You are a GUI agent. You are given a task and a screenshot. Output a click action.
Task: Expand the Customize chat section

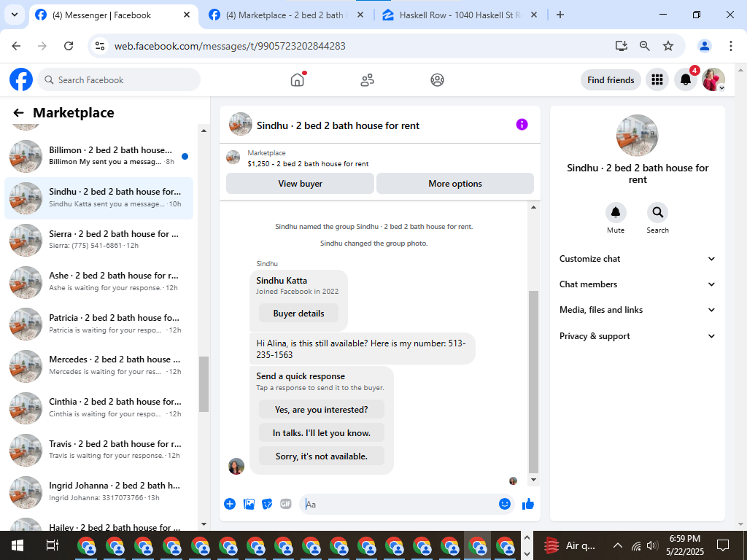(x=638, y=259)
